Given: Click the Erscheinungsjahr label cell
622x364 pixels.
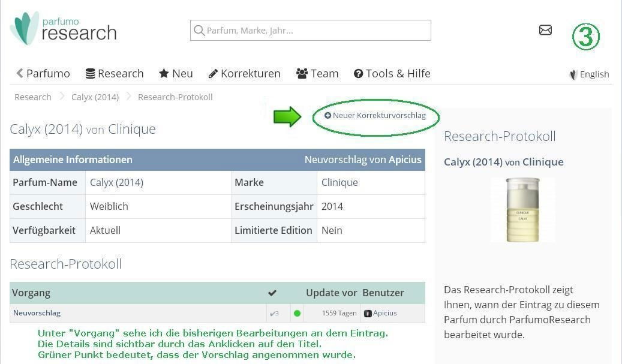Looking at the screenshot, I should pyautogui.click(x=275, y=206).
